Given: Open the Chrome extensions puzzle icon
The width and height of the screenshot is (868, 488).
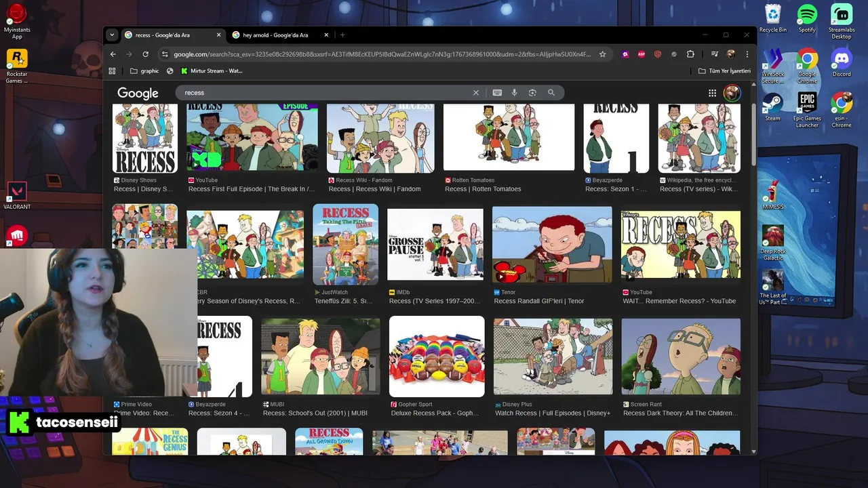Looking at the screenshot, I should click(690, 54).
